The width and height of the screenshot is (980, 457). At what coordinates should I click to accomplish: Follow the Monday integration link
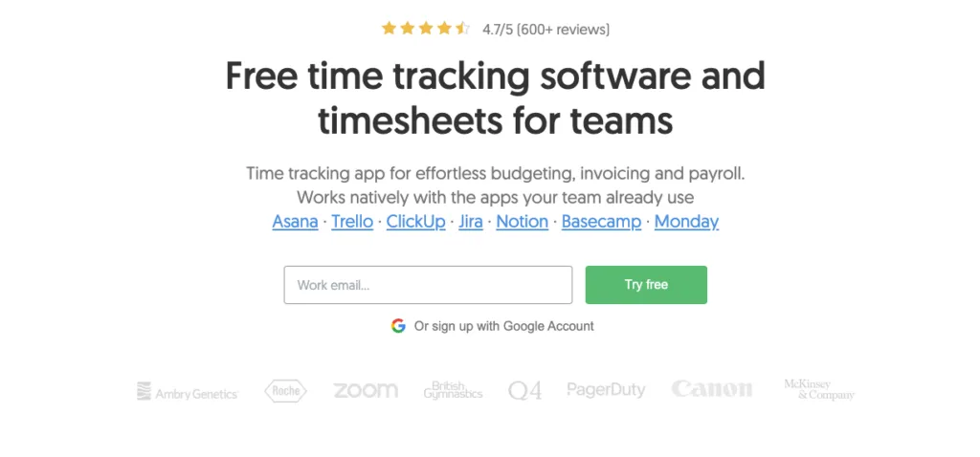[687, 222]
